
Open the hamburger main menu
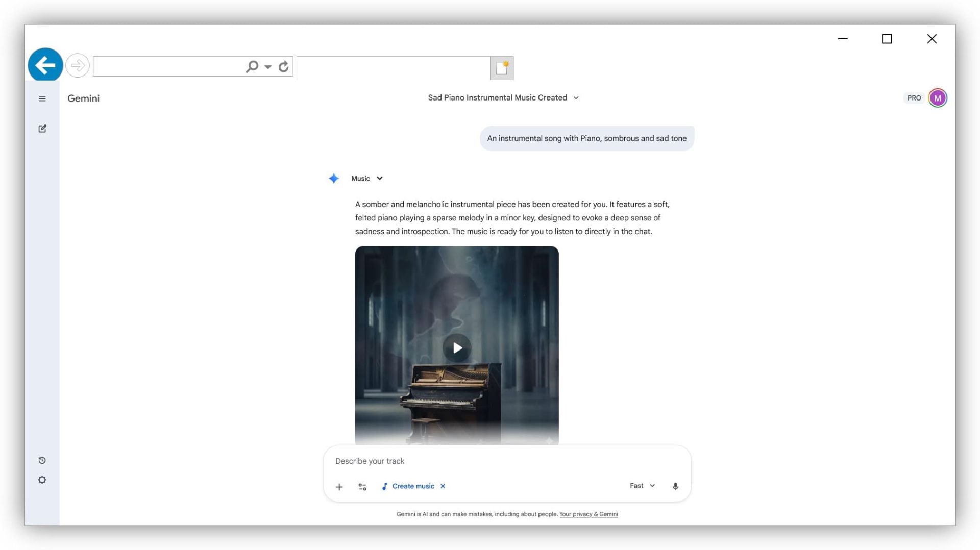42,99
